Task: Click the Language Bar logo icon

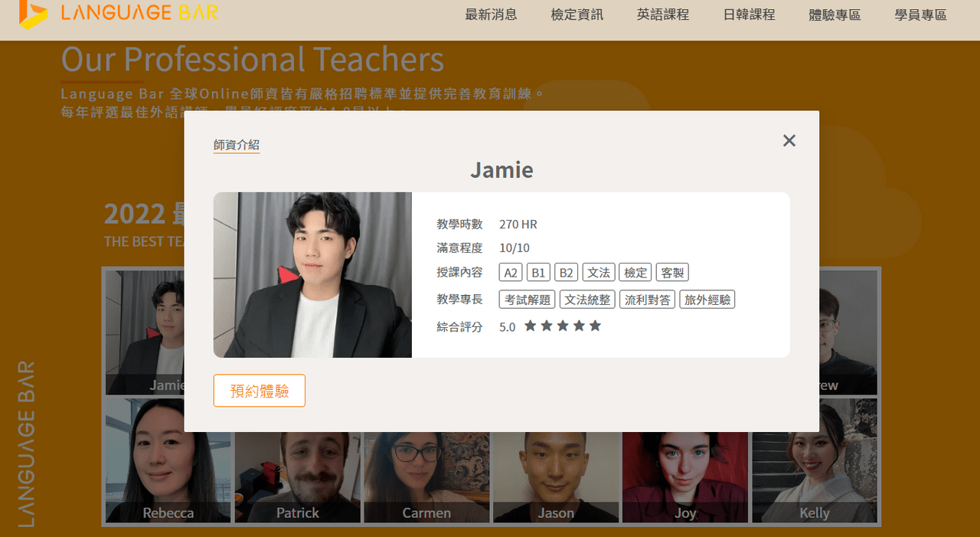Action: (29, 14)
